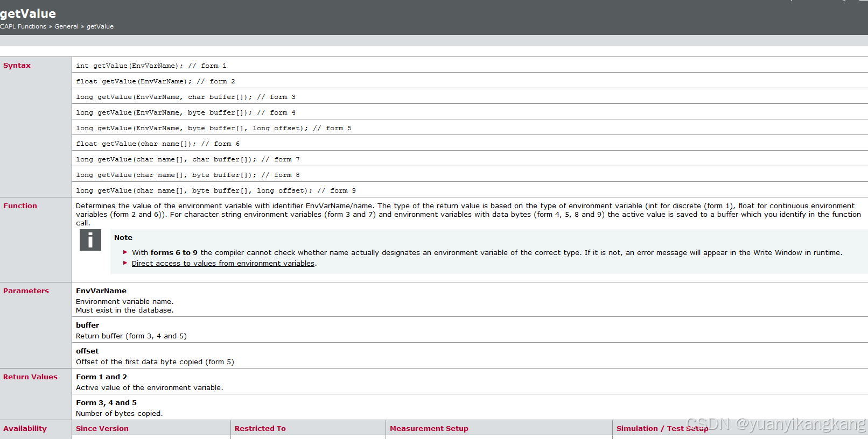Click the 'buffer' parameter heading

(x=87, y=325)
